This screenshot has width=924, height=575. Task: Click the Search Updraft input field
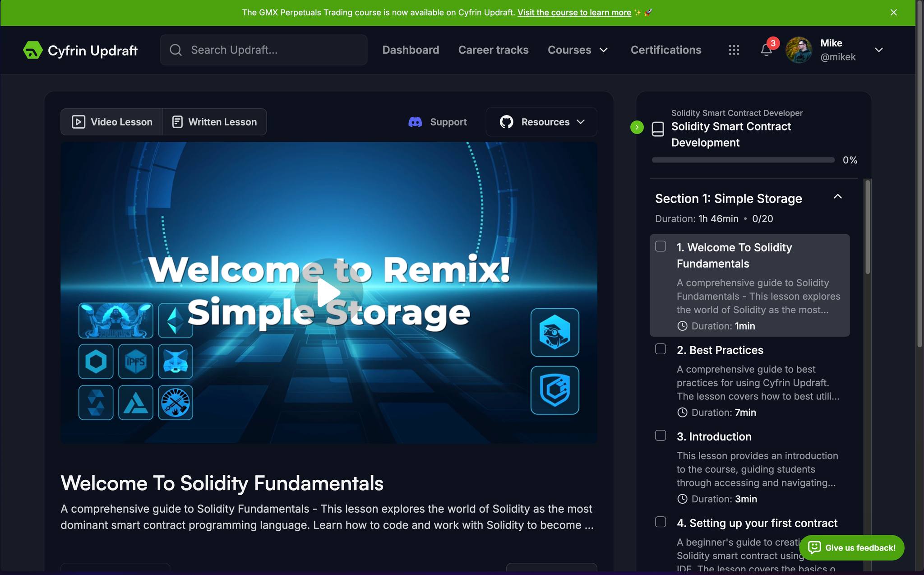click(263, 50)
